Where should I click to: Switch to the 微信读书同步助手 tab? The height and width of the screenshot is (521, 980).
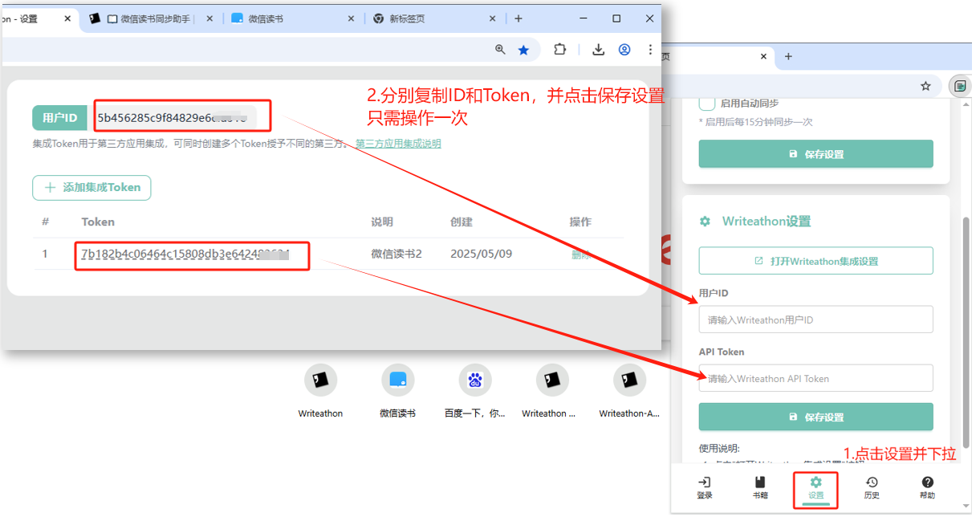[x=150, y=18]
